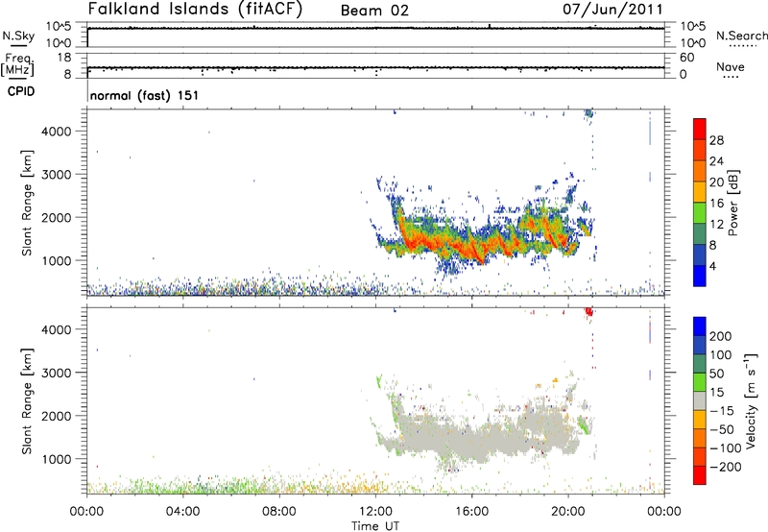Click the '3000' tick in the velocity panel

(x=56, y=373)
